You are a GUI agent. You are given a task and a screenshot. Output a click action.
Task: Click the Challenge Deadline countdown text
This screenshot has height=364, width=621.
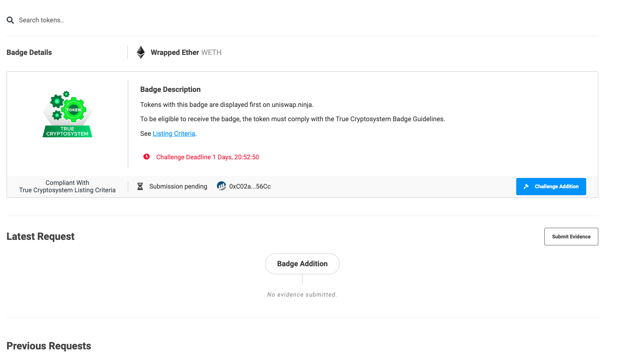tap(207, 157)
